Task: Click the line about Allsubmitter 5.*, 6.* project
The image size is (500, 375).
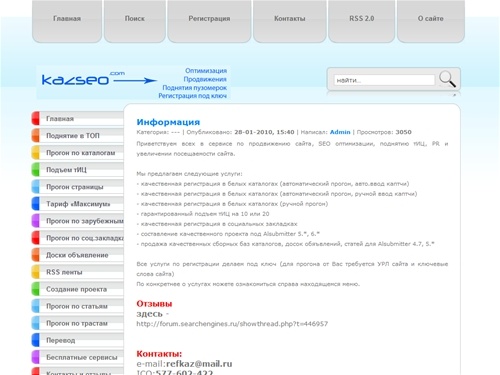Action: point(228,234)
